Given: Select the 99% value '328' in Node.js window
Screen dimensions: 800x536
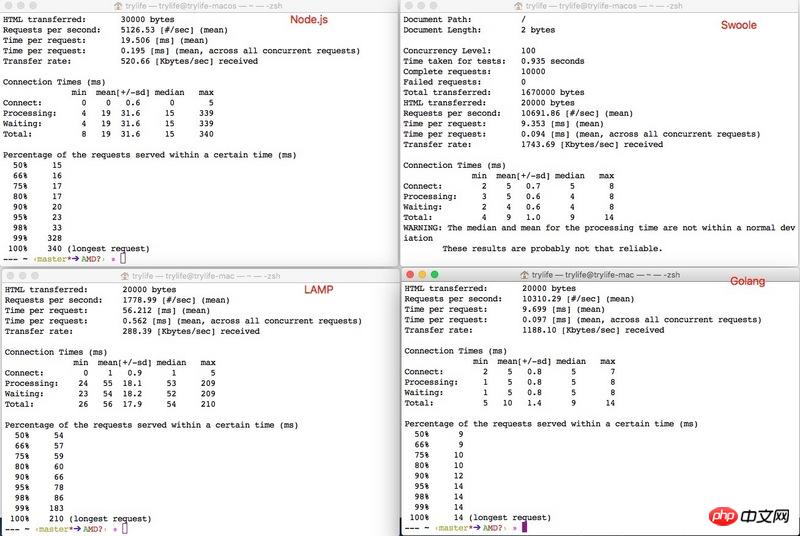Looking at the screenshot, I should pos(54,238).
